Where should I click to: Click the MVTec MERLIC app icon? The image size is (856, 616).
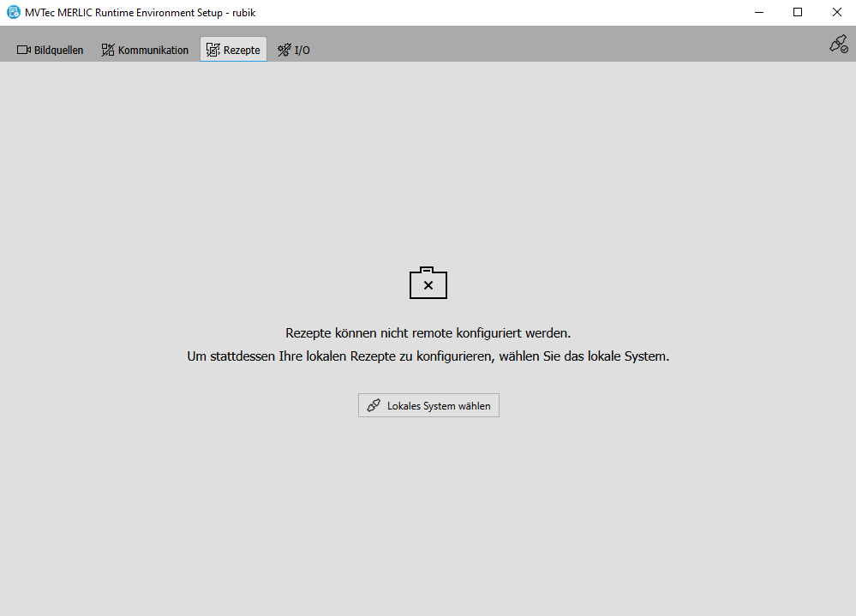coord(13,12)
